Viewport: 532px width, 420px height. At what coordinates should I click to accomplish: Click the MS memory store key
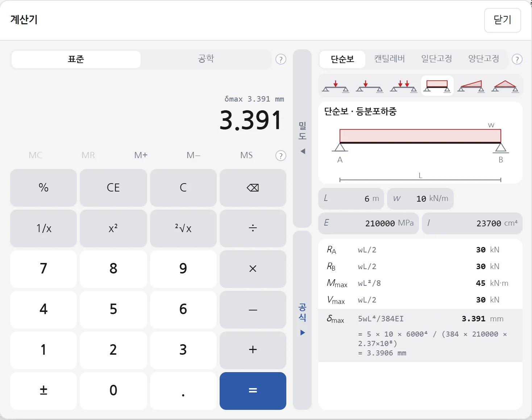(246, 155)
